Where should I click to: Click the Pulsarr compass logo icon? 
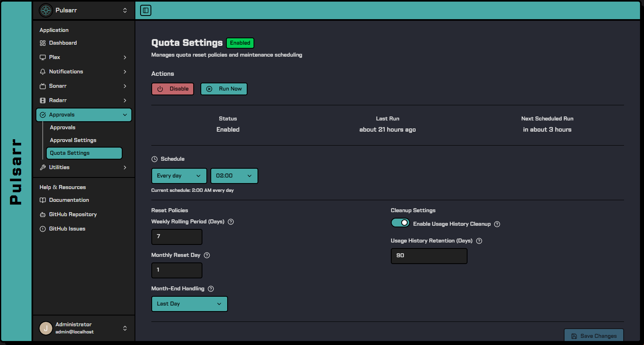point(46,10)
